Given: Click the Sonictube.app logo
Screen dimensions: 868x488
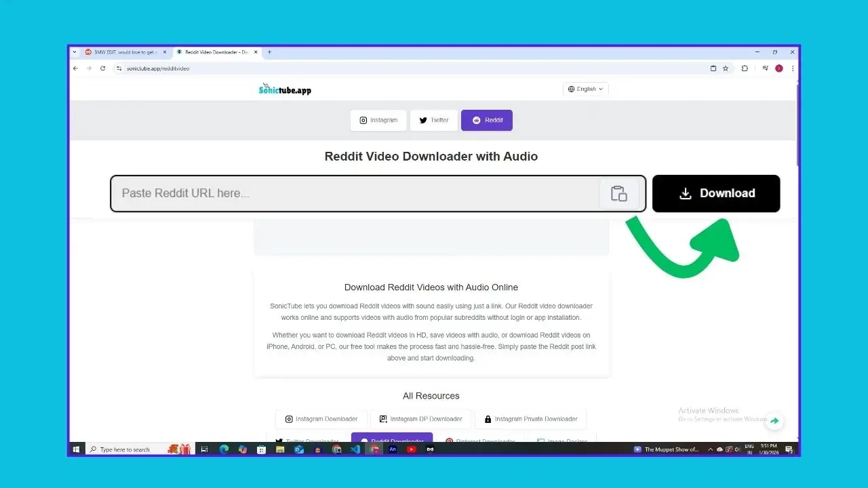Looking at the screenshot, I should [x=285, y=89].
